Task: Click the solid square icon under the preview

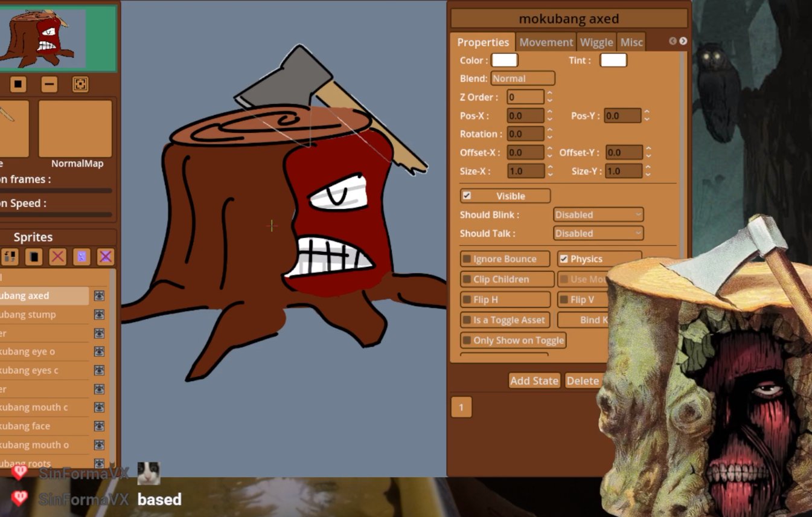Action: pyautogui.click(x=18, y=84)
